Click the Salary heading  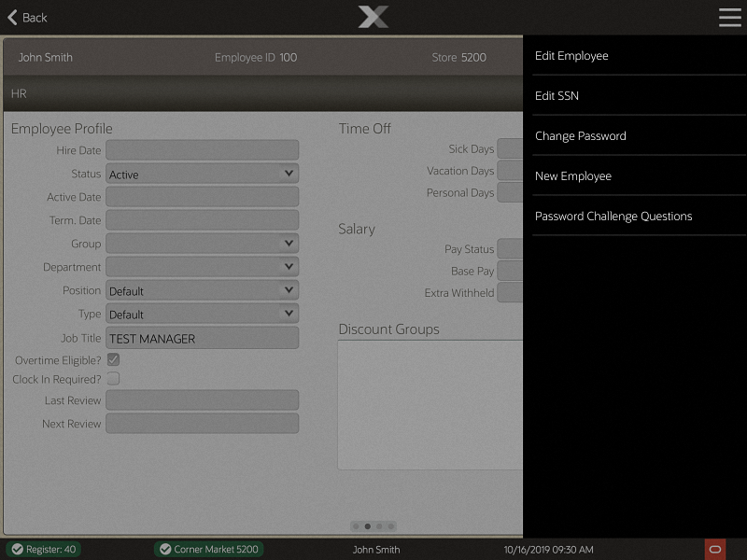(357, 229)
